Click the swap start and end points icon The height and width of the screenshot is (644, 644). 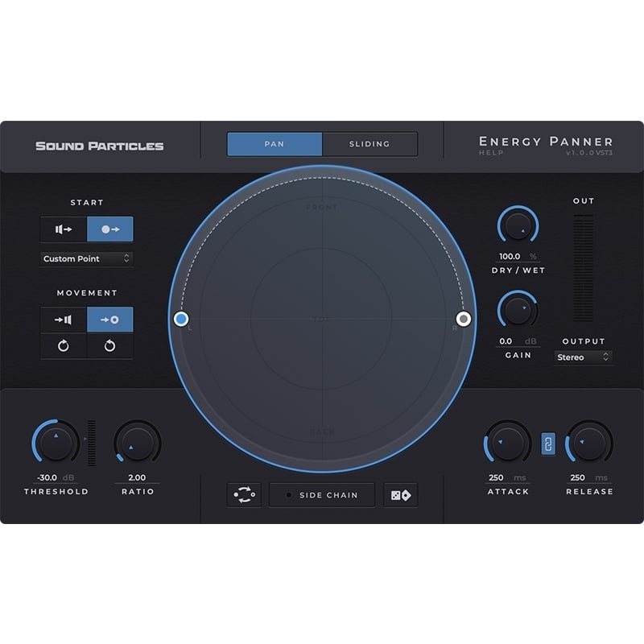(x=244, y=495)
